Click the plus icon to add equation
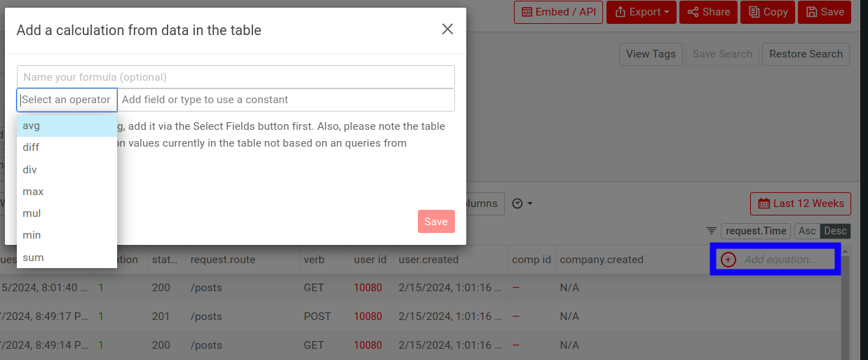This screenshot has height=360, width=868. (x=728, y=260)
